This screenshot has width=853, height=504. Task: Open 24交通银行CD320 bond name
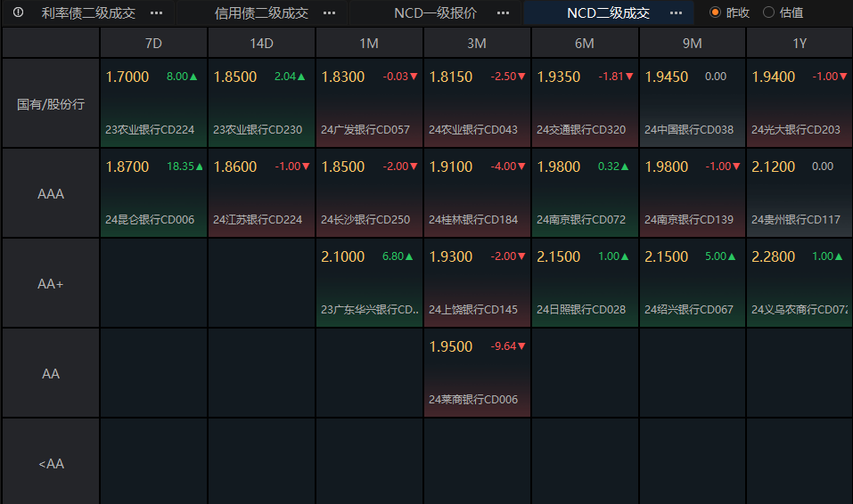[581, 129]
